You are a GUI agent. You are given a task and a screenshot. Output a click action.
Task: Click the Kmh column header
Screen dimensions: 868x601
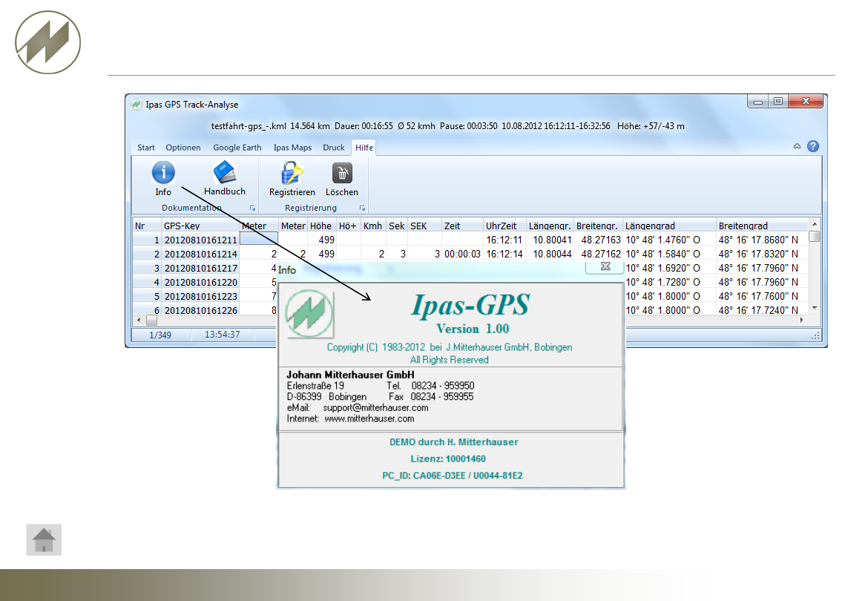pos(373,226)
